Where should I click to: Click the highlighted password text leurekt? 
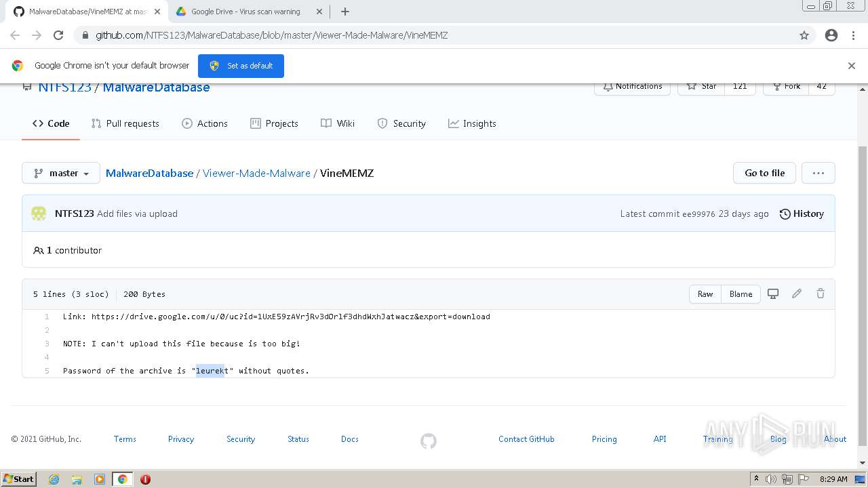click(x=212, y=371)
